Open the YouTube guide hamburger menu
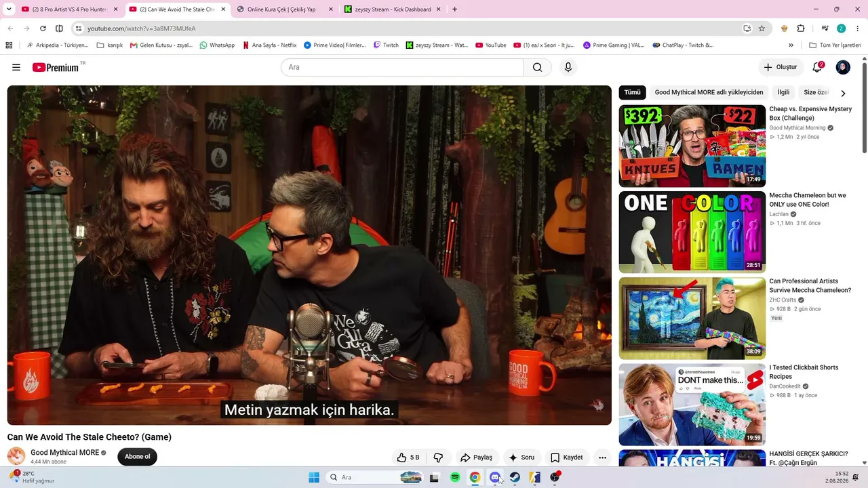 tap(16, 67)
